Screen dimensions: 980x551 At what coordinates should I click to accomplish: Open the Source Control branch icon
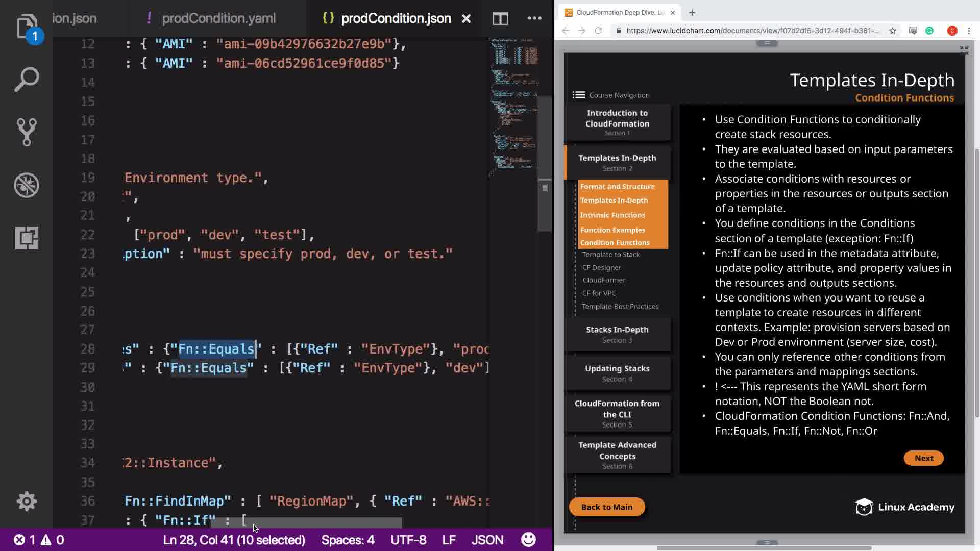click(x=27, y=132)
